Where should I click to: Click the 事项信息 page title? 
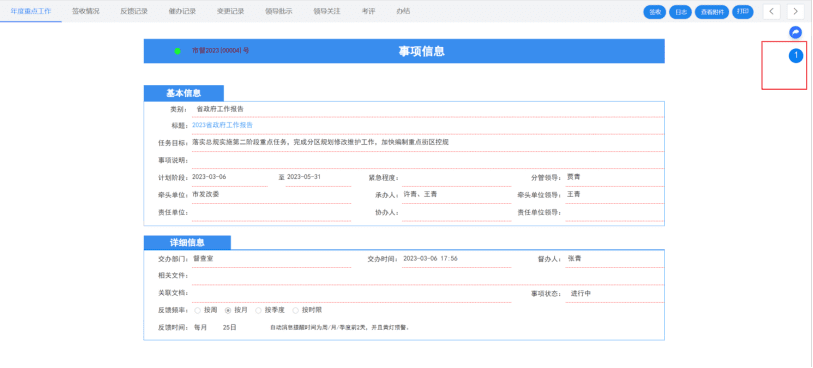tap(421, 51)
